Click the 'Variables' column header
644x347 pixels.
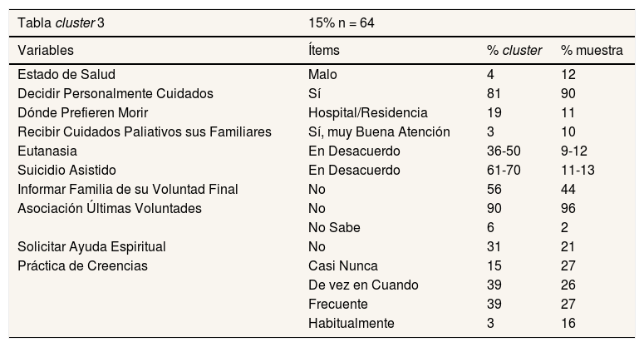(x=45, y=51)
